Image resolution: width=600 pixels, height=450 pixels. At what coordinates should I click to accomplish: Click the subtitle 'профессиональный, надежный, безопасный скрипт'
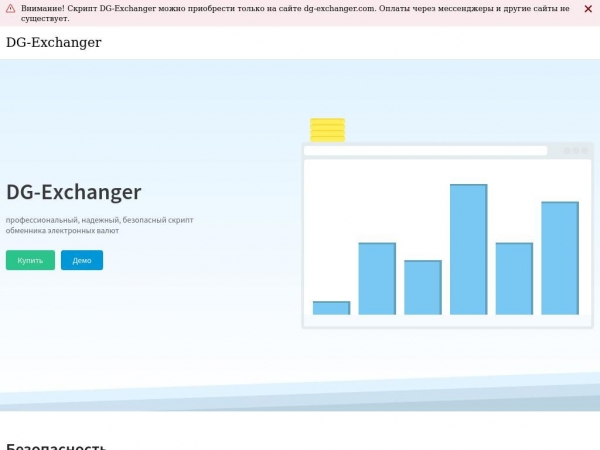click(x=99, y=220)
